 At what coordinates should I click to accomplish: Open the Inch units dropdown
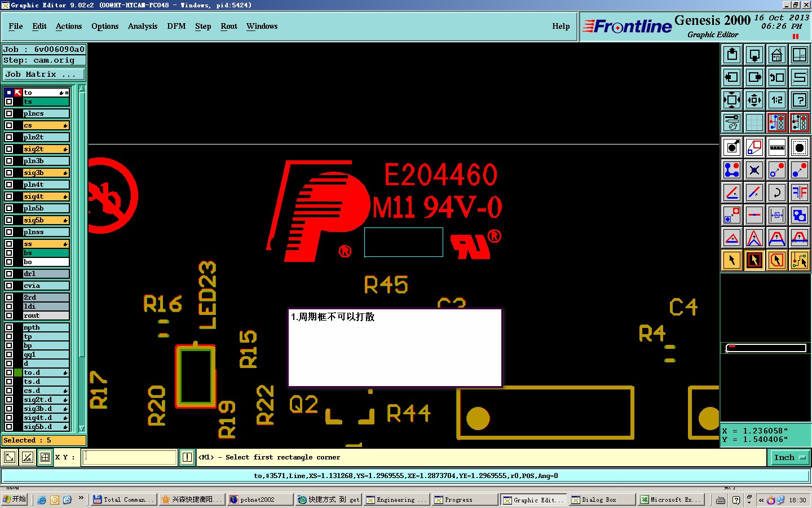[x=789, y=458]
